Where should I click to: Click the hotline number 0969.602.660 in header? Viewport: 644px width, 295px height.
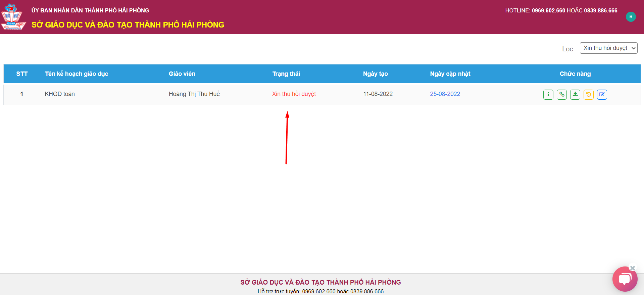(x=548, y=11)
